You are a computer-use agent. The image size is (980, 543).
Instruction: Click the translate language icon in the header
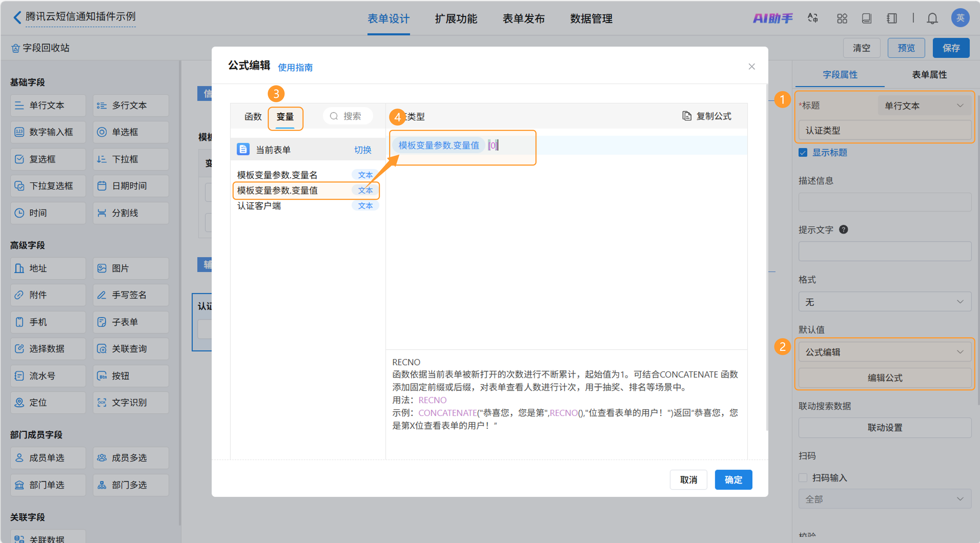coord(813,18)
